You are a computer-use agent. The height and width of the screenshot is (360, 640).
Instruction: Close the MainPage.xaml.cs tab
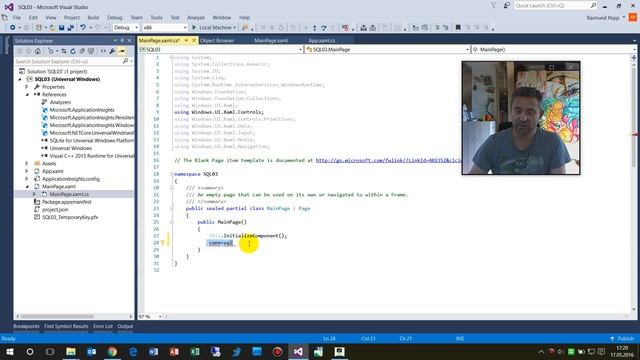point(194,40)
